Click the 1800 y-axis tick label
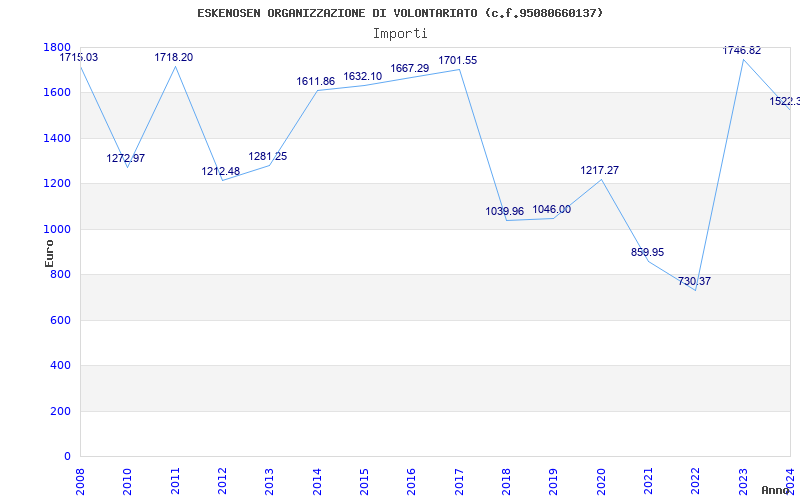The height and width of the screenshot is (500, 800). click(57, 47)
